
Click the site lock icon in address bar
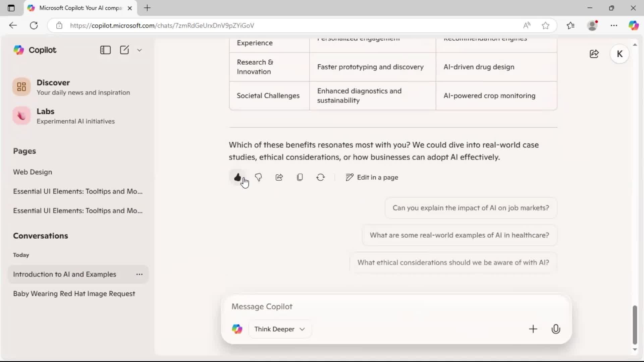pyautogui.click(x=59, y=25)
